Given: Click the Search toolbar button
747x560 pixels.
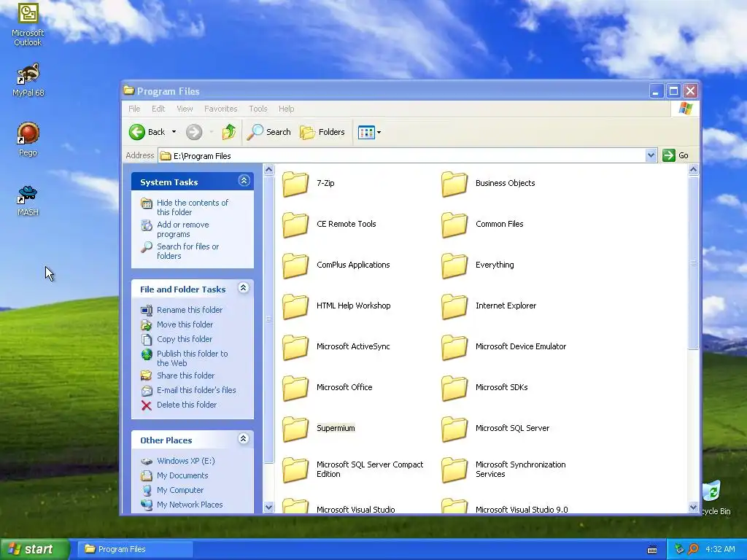Looking at the screenshot, I should (268, 132).
